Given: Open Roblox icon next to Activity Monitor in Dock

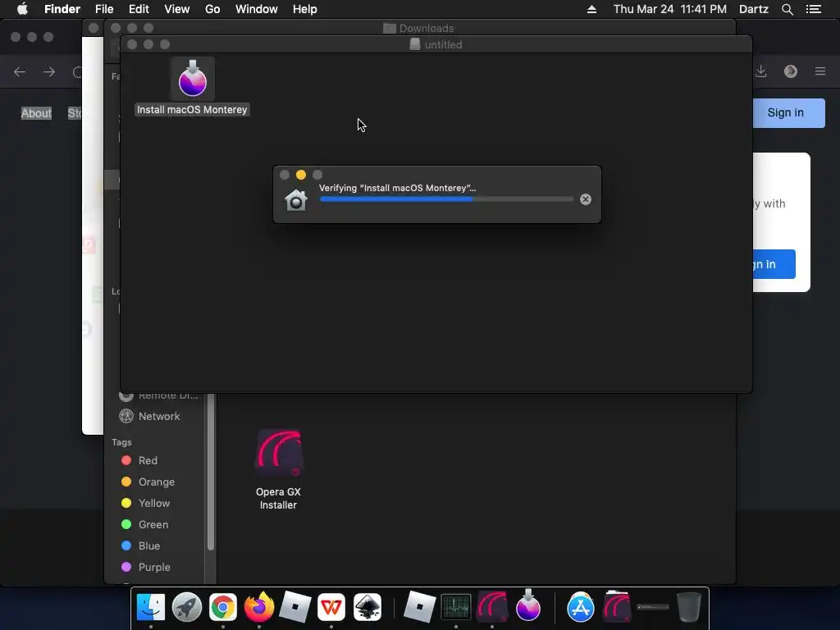Looking at the screenshot, I should click(419, 607).
